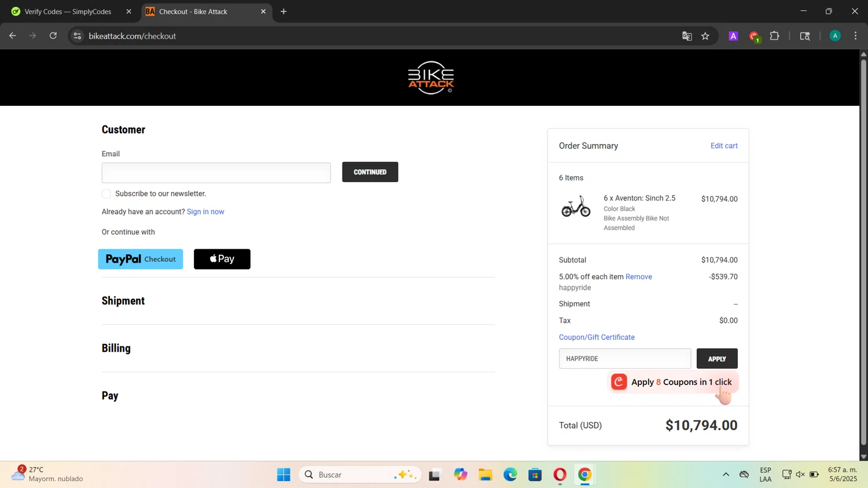Click the Shipment section heading

123,301
